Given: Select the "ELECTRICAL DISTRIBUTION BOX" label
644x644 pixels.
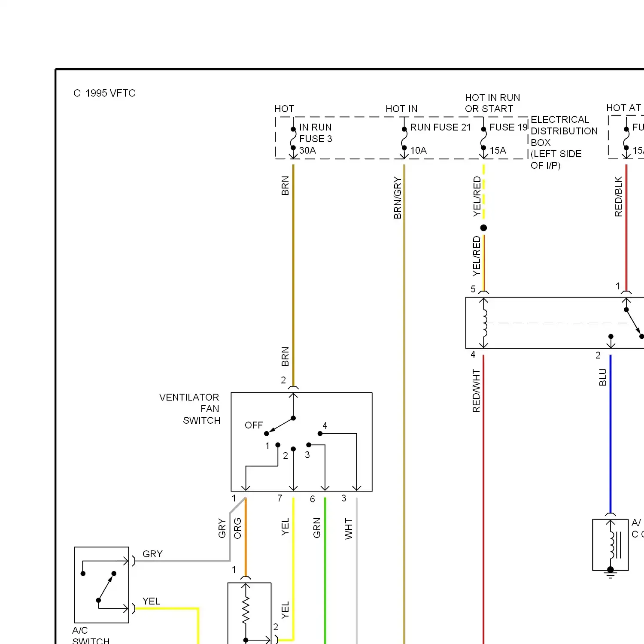Looking at the screenshot, I should (x=564, y=131).
